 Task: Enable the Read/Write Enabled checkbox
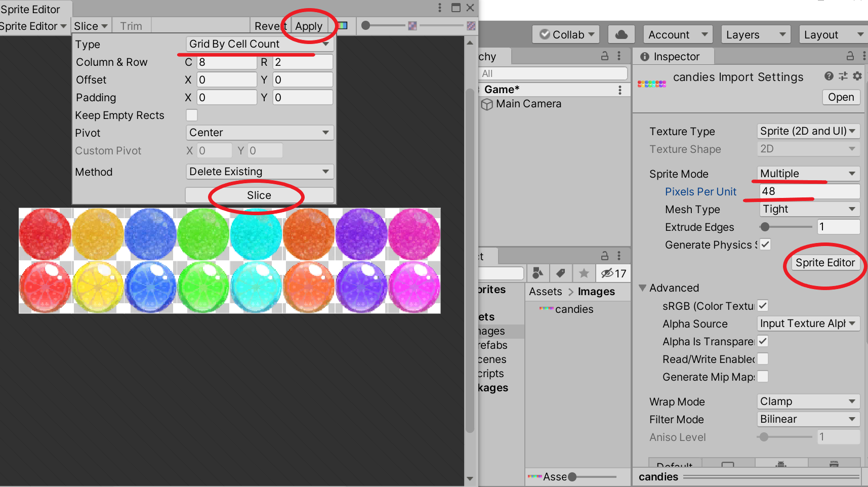(763, 359)
